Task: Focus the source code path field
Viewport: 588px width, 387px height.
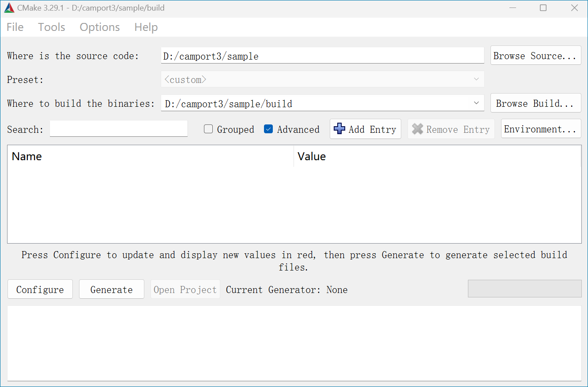Action: pyautogui.click(x=322, y=56)
